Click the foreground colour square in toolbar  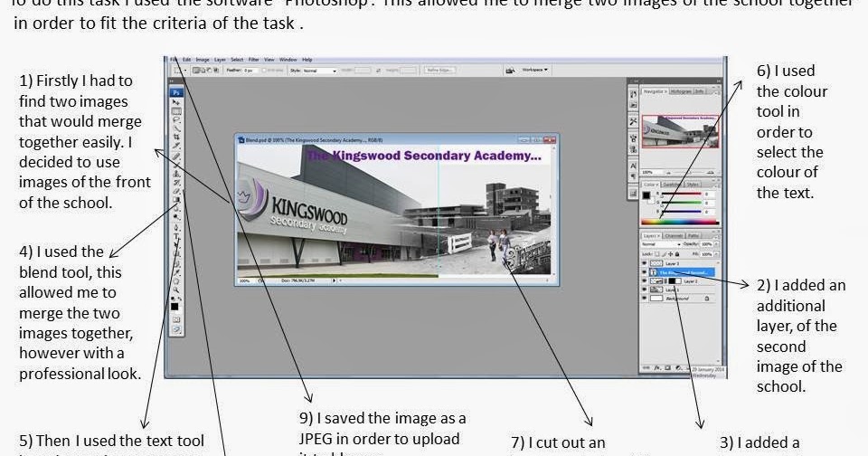point(175,307)
